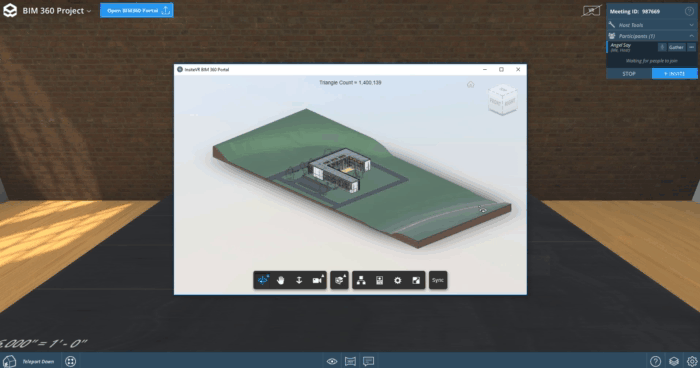Screen dimensions: 700x368
Task: Toggle the participant's microphone mute
Action: pos(662,47)
